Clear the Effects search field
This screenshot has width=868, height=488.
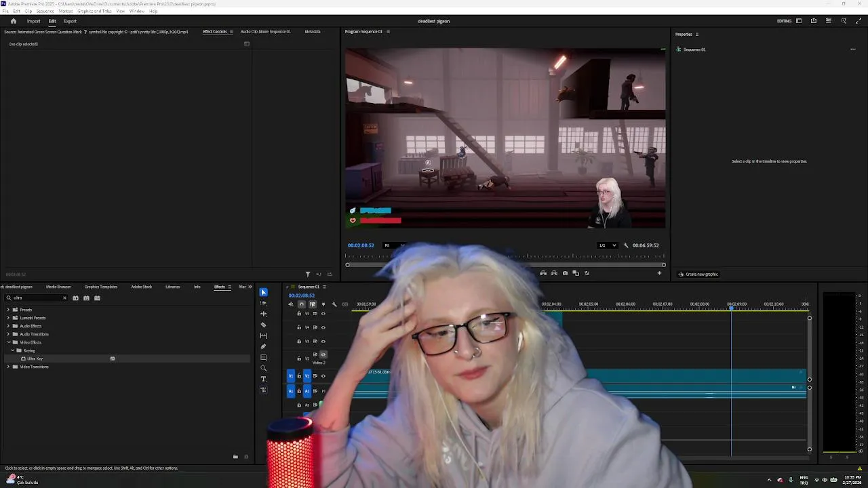(65, 298)
